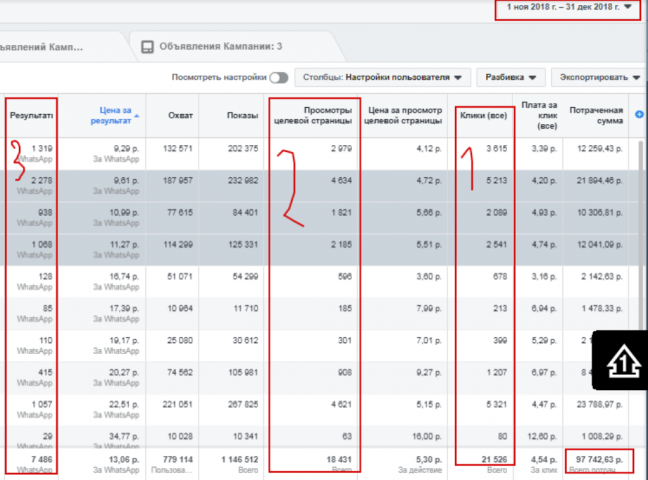Open the date range picker dropdown
The height and width of the screenshot is (480, 648).
point(569,7)
